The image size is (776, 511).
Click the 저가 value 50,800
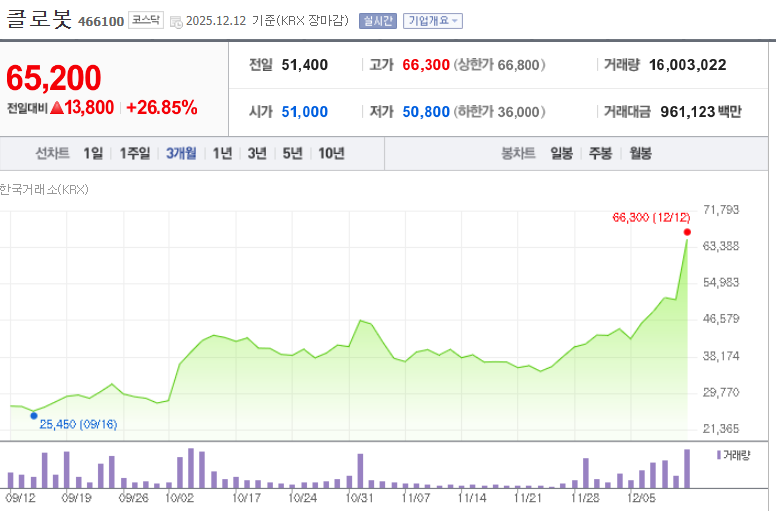(x=426, y=112)
